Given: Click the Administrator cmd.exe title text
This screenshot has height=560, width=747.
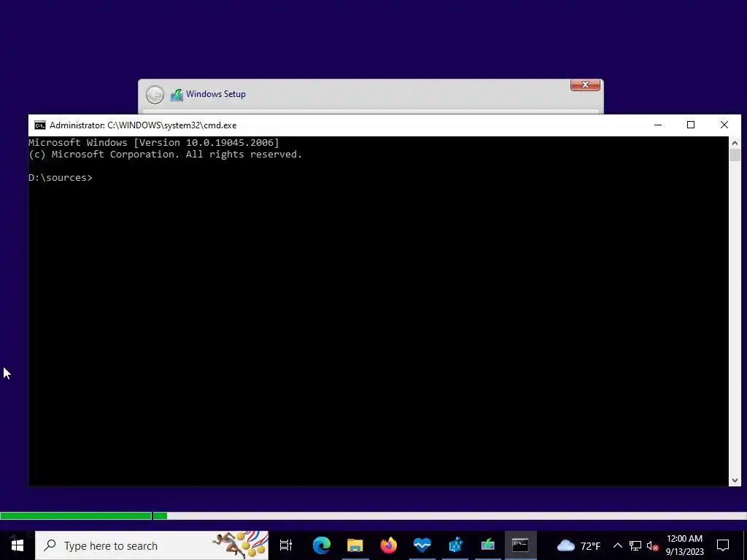Looking at the screenshot, I should tap(143, 125).
